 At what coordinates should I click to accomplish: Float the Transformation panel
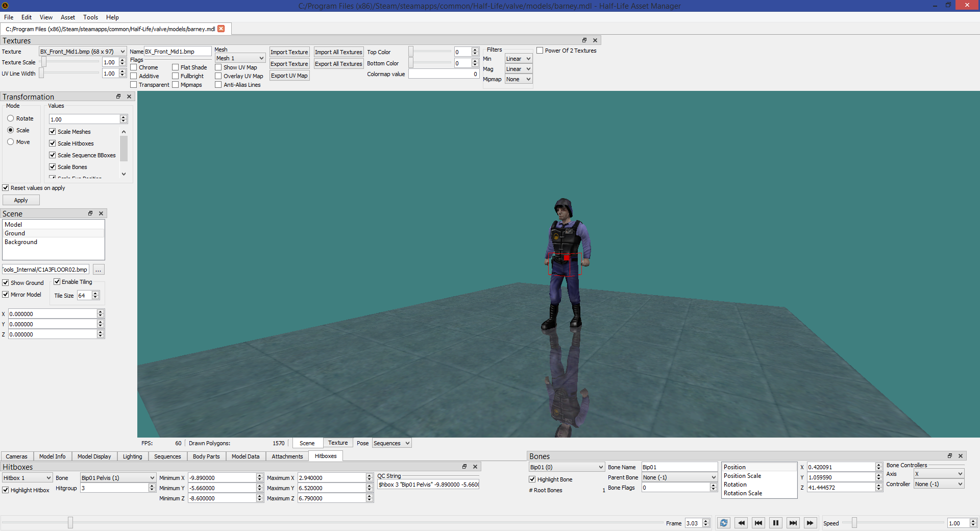click(118, 96)
